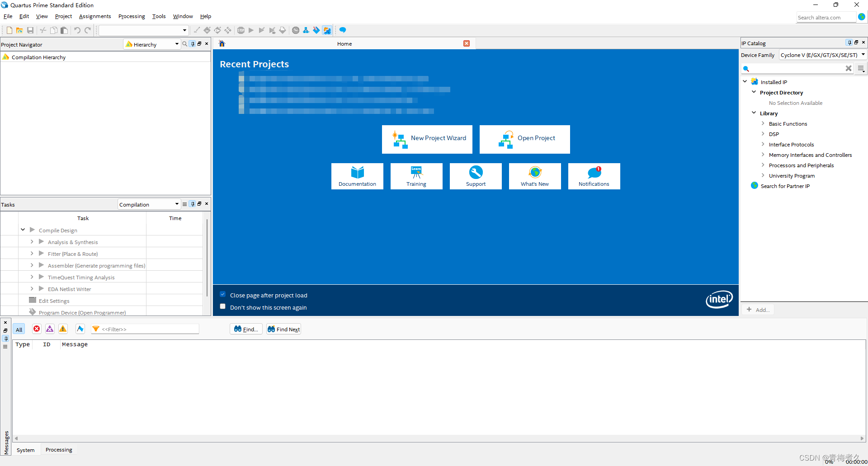868x466 pixels.
Task: Click the Stop Processing icon in toolbar
Action: (241, 30)
